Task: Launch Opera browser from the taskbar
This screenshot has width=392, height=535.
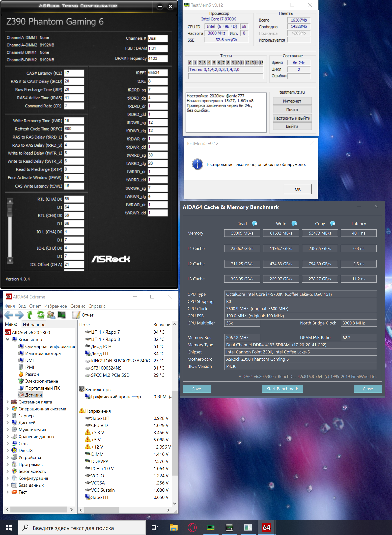Action: 192,528
